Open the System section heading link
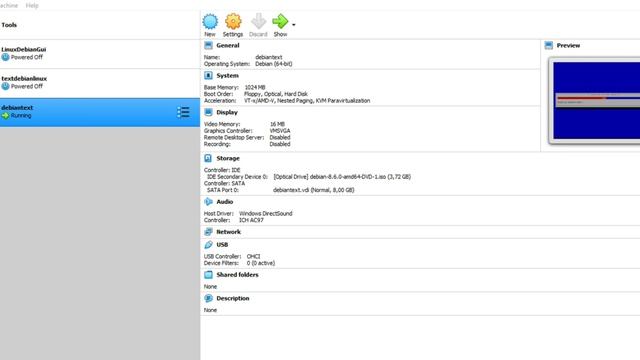This screenshot has width=640, height=360. 227,76
